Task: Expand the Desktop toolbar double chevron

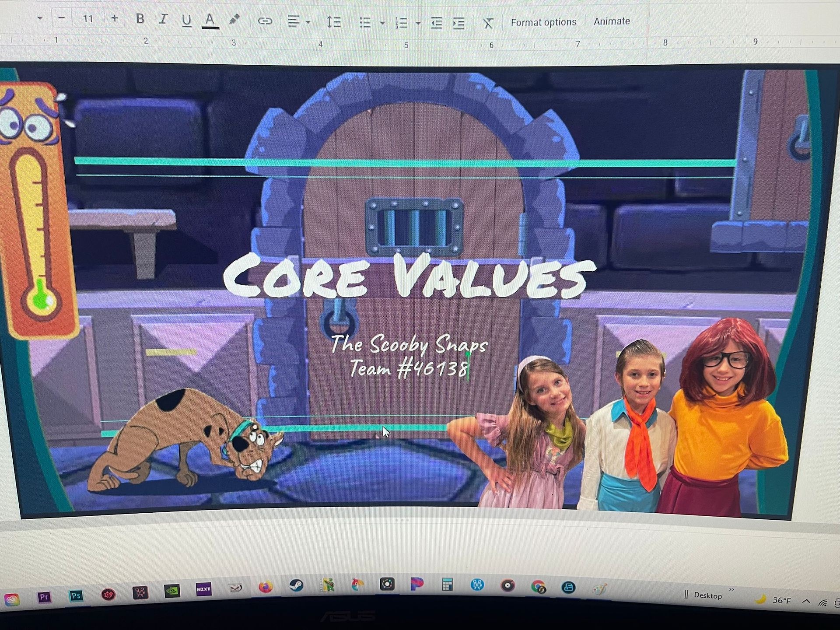Action: [731, 590]
